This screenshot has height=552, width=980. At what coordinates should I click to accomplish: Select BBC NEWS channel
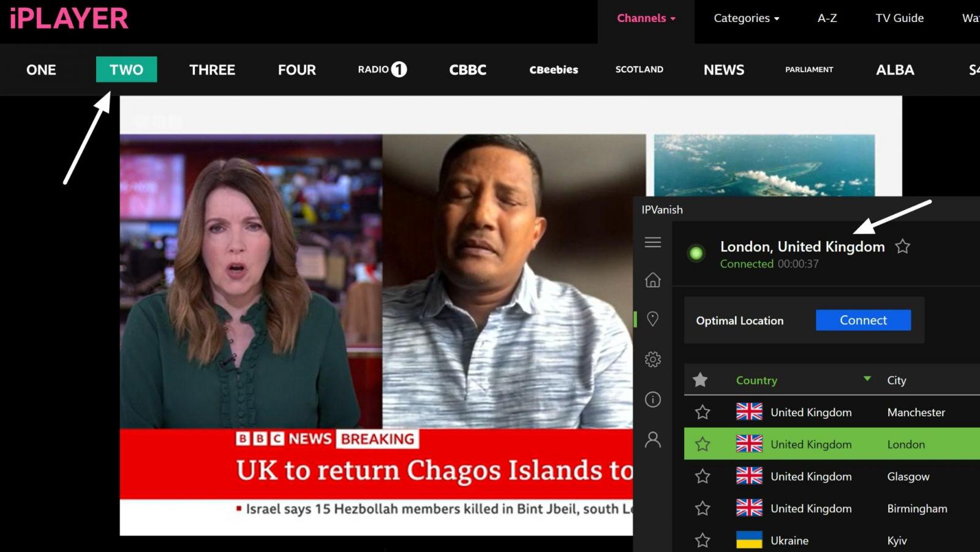(724, 70)
